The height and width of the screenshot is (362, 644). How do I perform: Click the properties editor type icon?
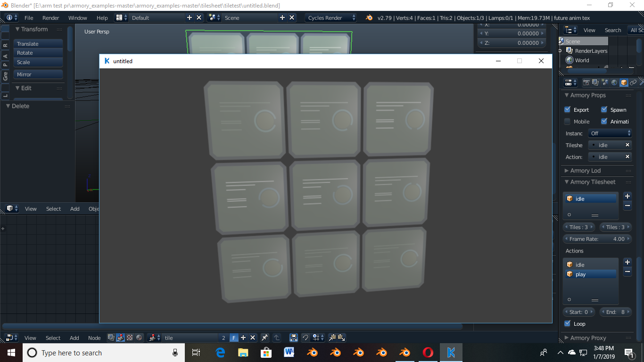[x=571, y=82]
